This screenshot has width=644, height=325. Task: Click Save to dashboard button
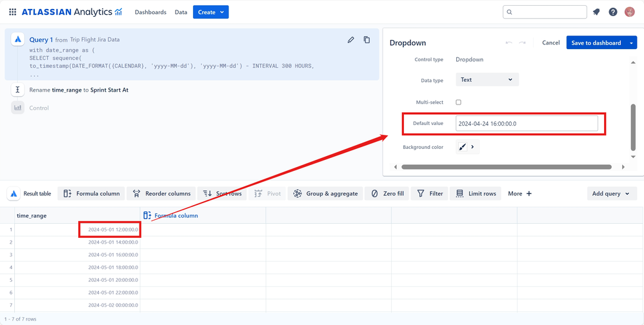click(596, 43)
